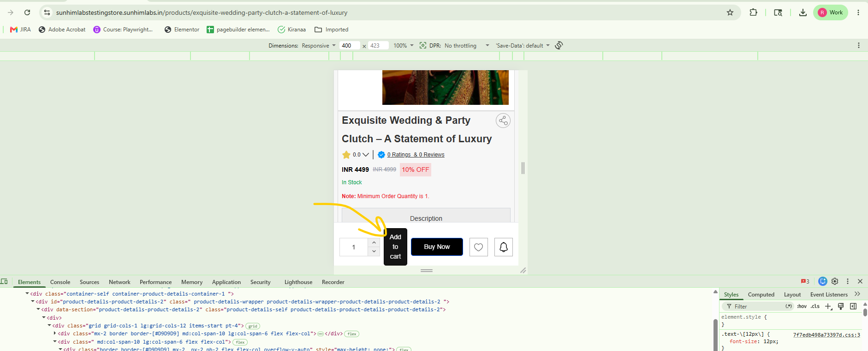Click the Styles Filter field
The width and height of the screenshot is (868, 351).
[758, 306]
